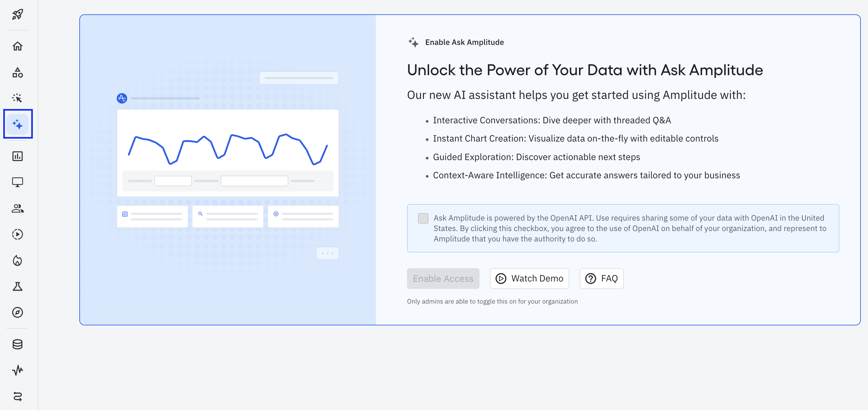Click the compass icon in the sidebar
The height and width of the screenshot is (410, 868).
pyautogui.click(x=18, y=312)
